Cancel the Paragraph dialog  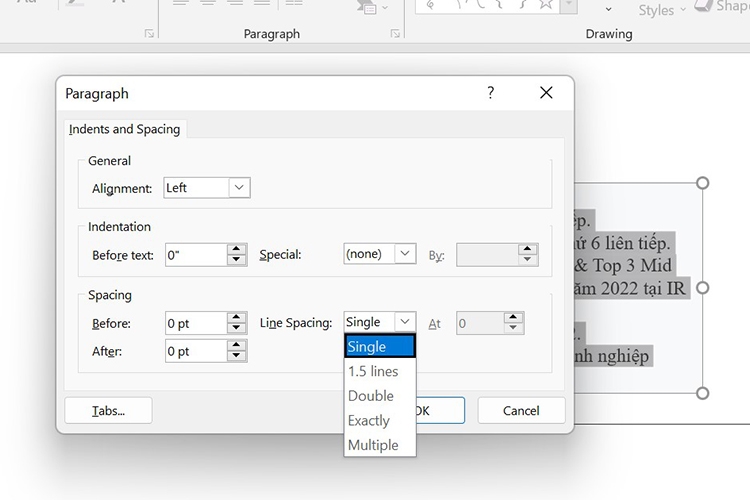point(521,411)
